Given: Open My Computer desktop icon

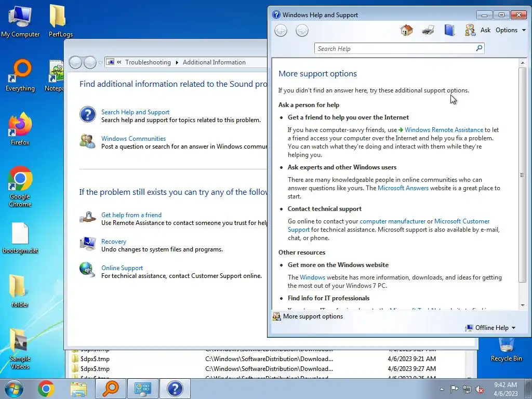Looking at the screenshot, I should [x=20, y=20].
